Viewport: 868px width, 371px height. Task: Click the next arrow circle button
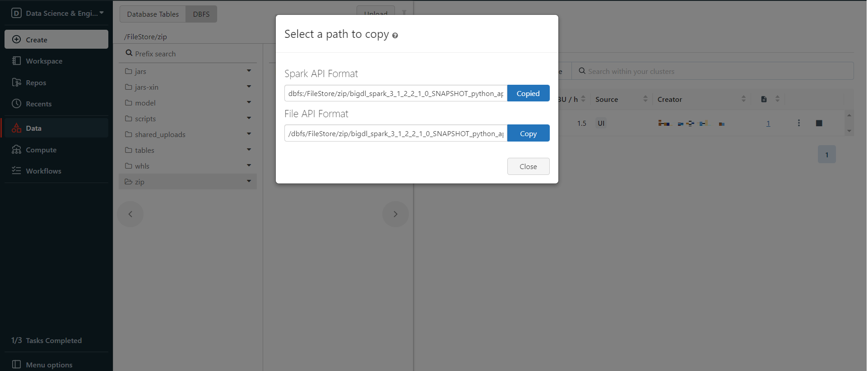[x=395, y=214]
